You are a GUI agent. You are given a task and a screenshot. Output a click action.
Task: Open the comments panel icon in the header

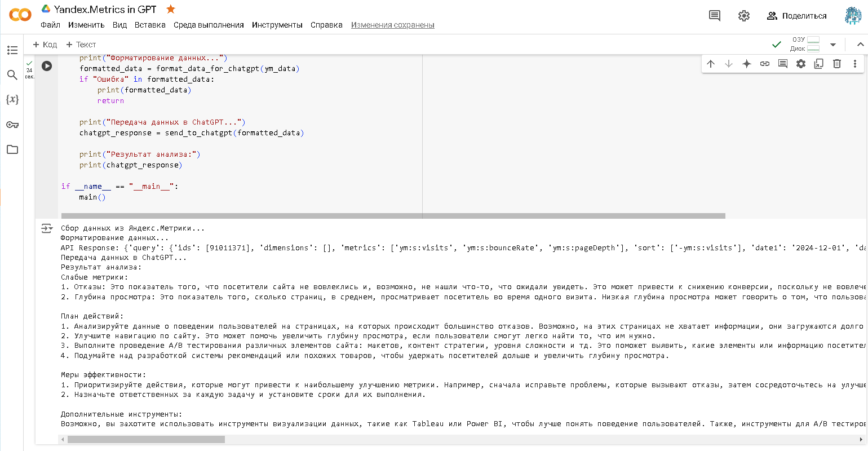[715, 16]
